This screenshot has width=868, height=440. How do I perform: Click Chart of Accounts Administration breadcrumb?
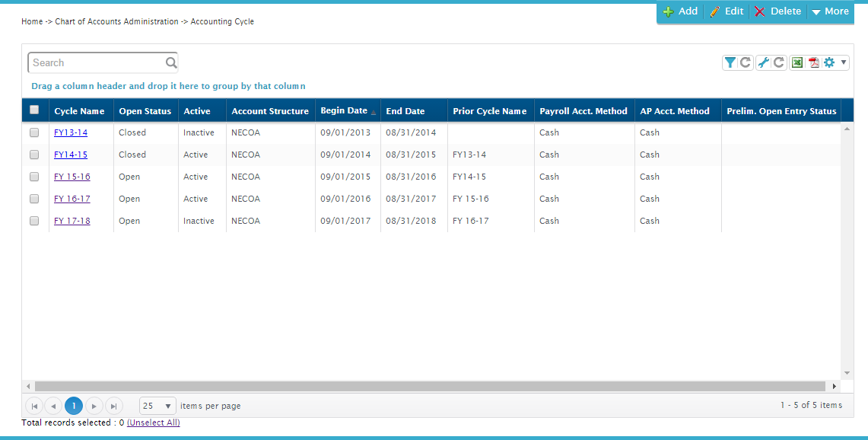pos(117,21)
